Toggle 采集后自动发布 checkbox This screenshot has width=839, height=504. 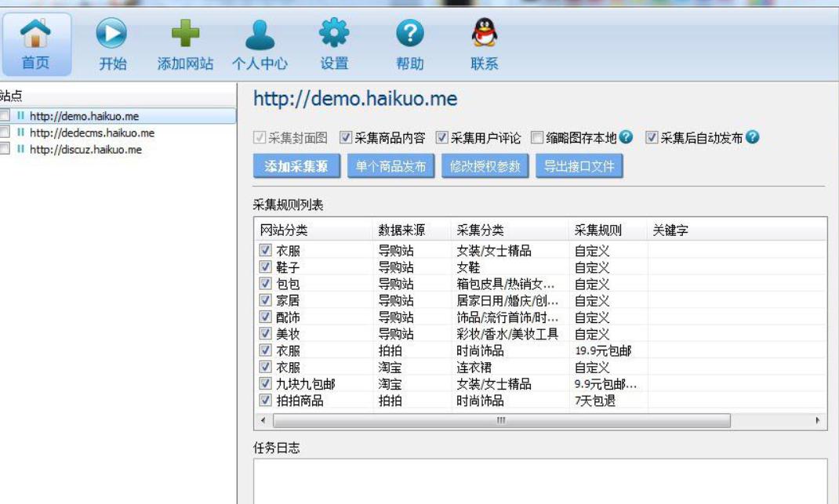coord(651,137)
